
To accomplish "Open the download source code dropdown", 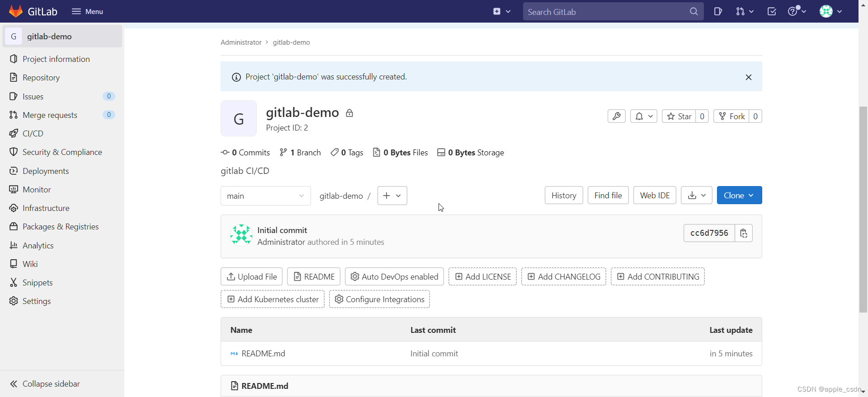I will point(697,195).
